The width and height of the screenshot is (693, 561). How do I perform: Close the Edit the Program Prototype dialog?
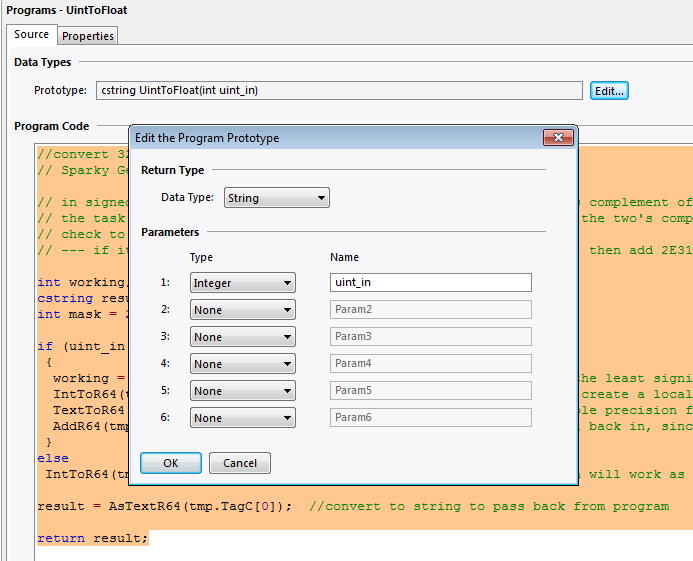pos(558,137)
